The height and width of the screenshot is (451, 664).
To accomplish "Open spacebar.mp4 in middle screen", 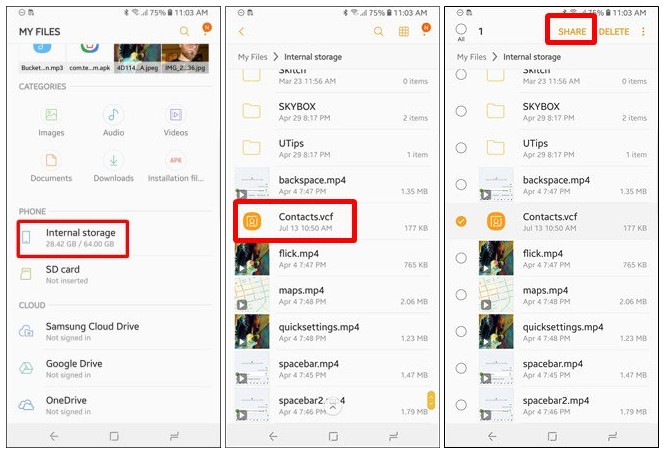I will click(333, 369).
